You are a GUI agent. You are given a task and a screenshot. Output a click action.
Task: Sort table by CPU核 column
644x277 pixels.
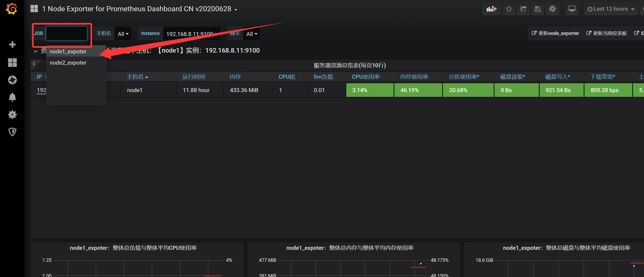coord(287,77)
